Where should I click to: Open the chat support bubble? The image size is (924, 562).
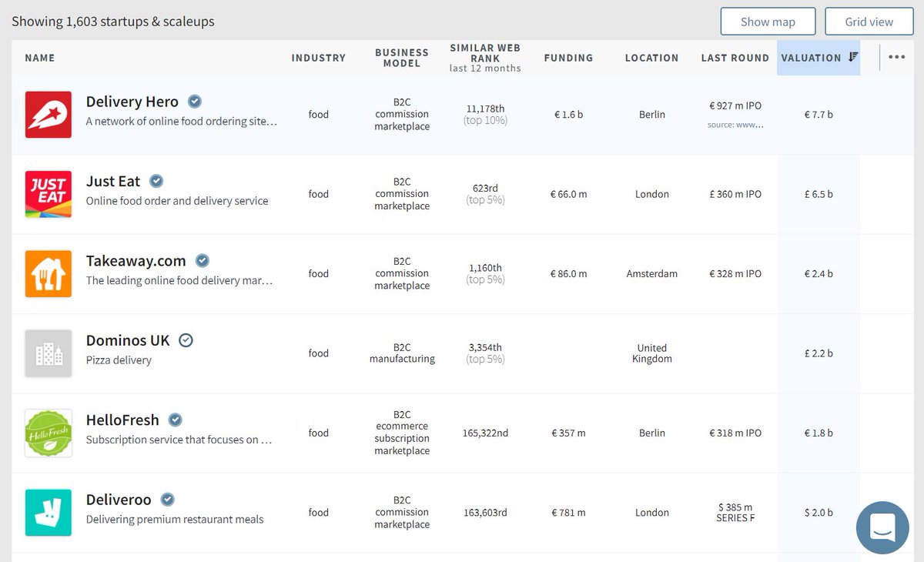(x=882, y=527)
